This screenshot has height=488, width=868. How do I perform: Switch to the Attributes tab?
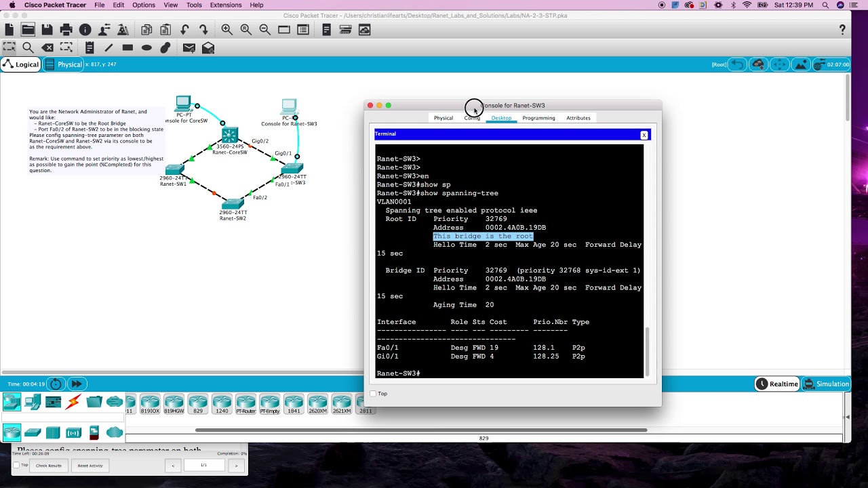(578, 118)
